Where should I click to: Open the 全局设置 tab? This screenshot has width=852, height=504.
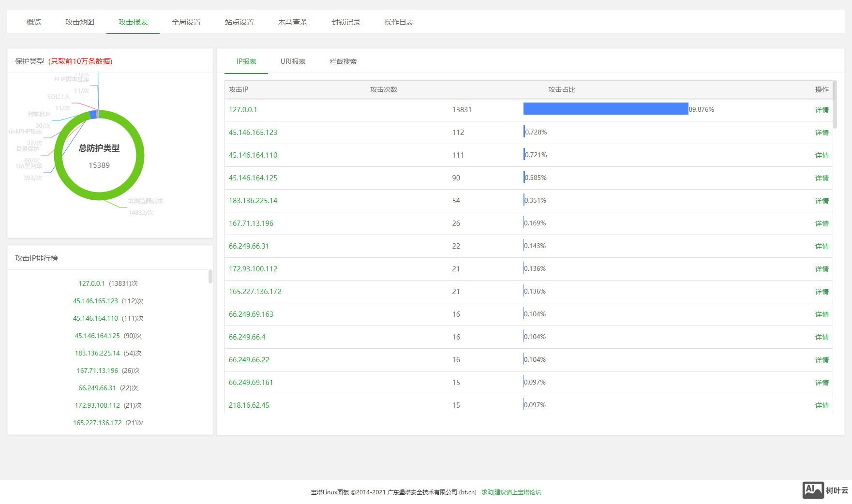tap(186, 22)
